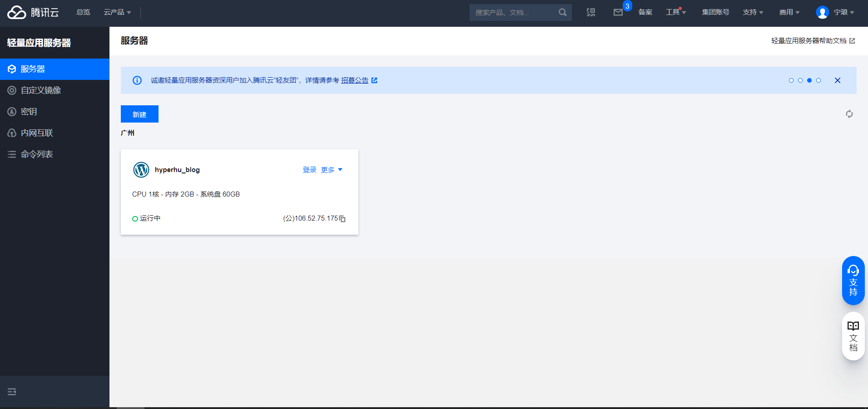Viewport: 868px width, 409px height.
Task: Click the search magnifier icon
Action: tap(563, 12)
